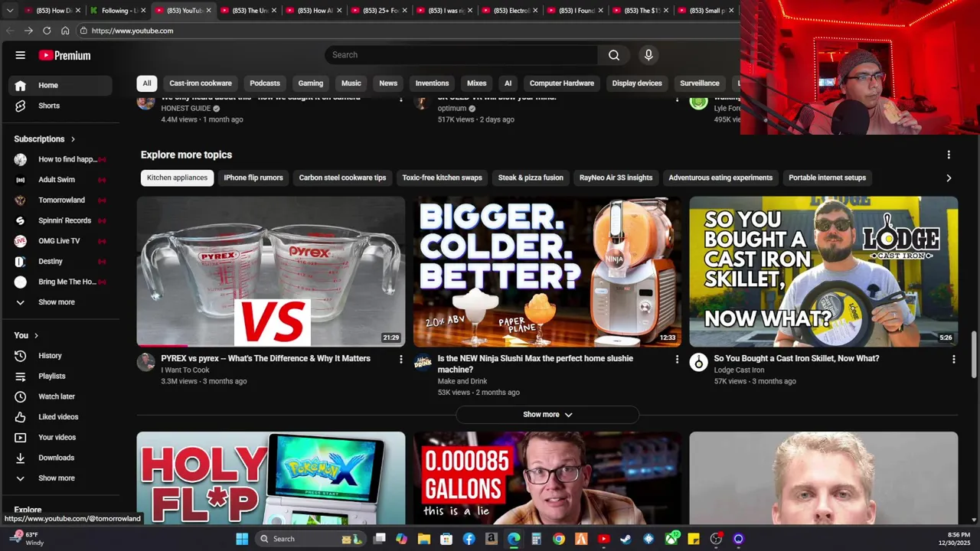Select the Surveillance filter chip

click(700, 83)
